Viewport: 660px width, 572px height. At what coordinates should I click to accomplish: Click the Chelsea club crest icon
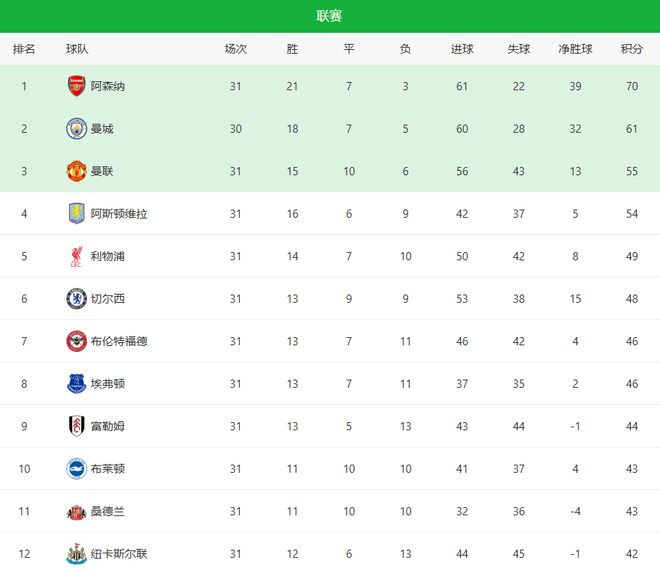click(x=76, y=299)
